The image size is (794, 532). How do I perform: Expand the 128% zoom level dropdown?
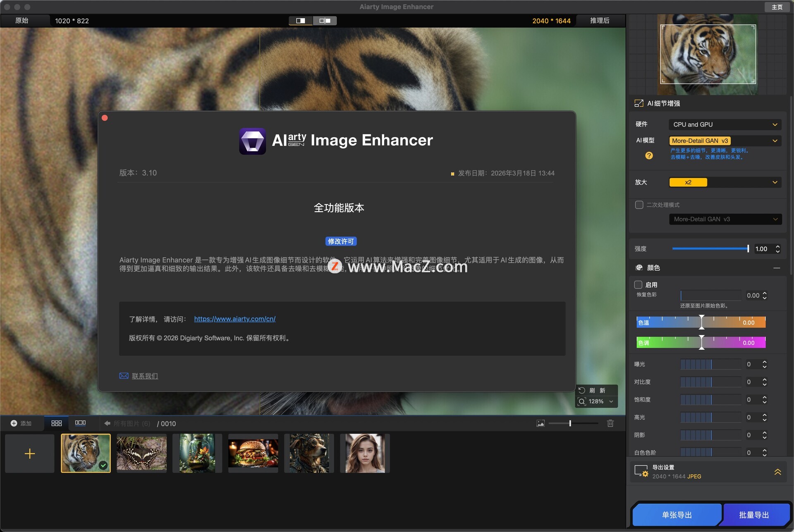click(611, 401)
